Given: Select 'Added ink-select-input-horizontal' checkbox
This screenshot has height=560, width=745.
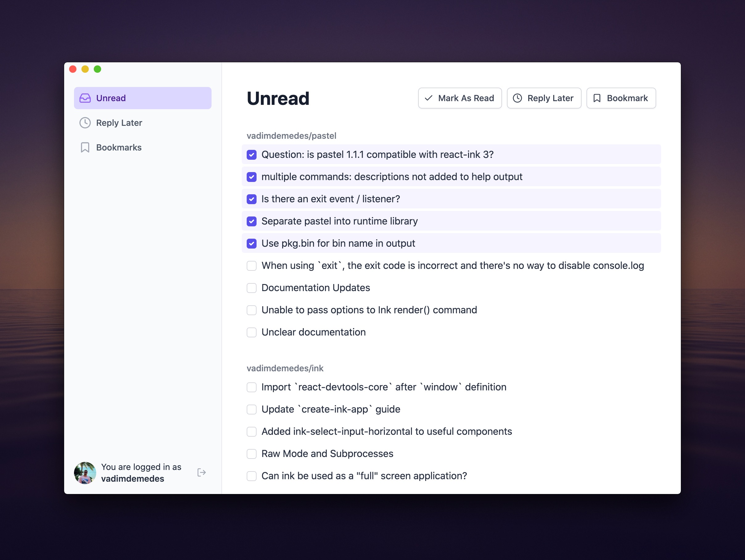Looking at the screenshot, I should pos(252,432).
